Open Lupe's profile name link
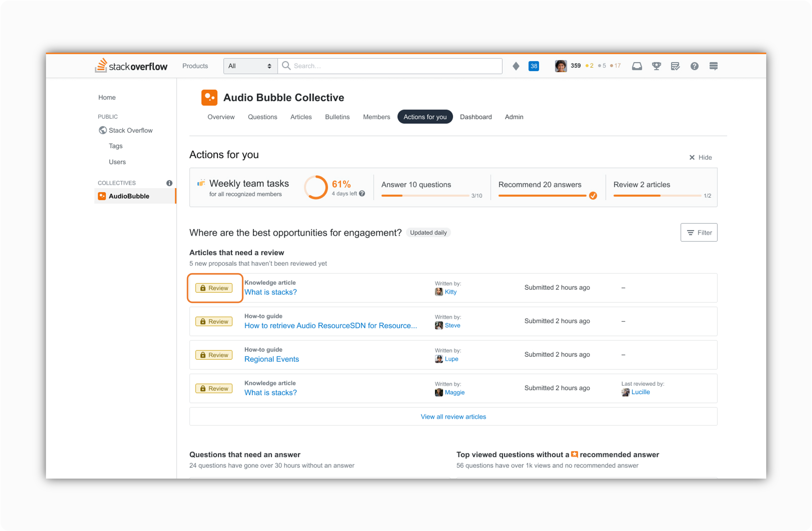 (x=451, y=359)
